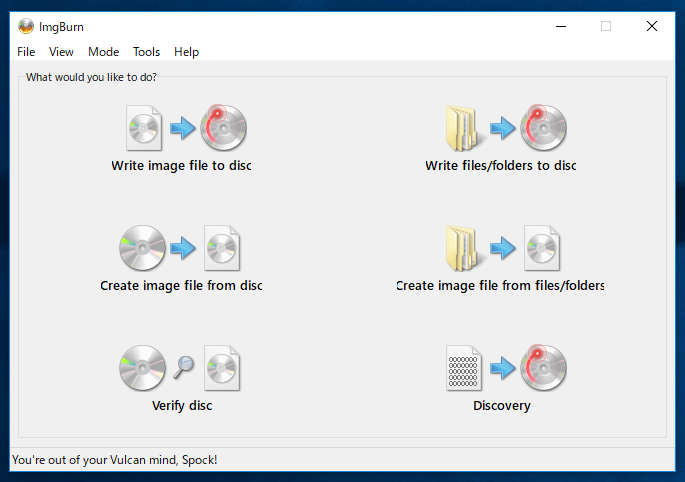Screen dimensions: 685x482
Task: Click the Create image file from disc icon
Action: (180, 248)
